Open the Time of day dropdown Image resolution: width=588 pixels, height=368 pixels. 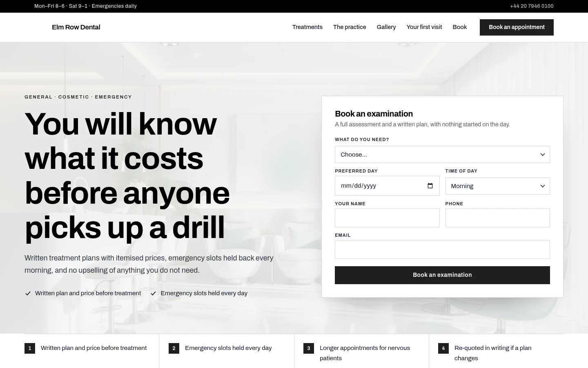point(497,186)
